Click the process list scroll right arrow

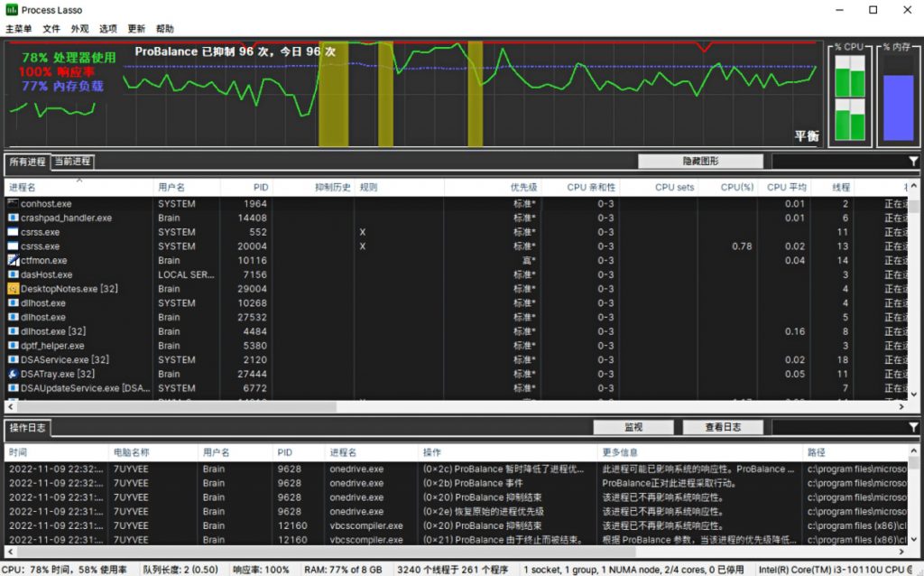coord(901,407)
